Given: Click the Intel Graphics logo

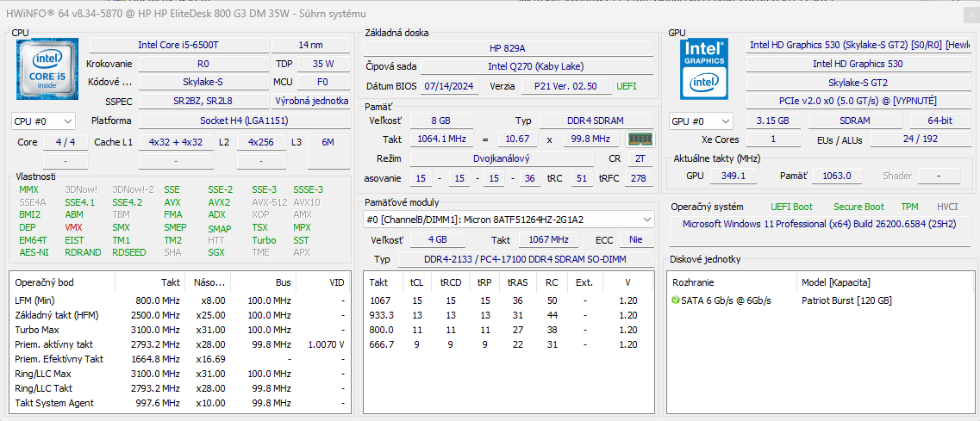Looking at the screenshot, I should 704,69.
